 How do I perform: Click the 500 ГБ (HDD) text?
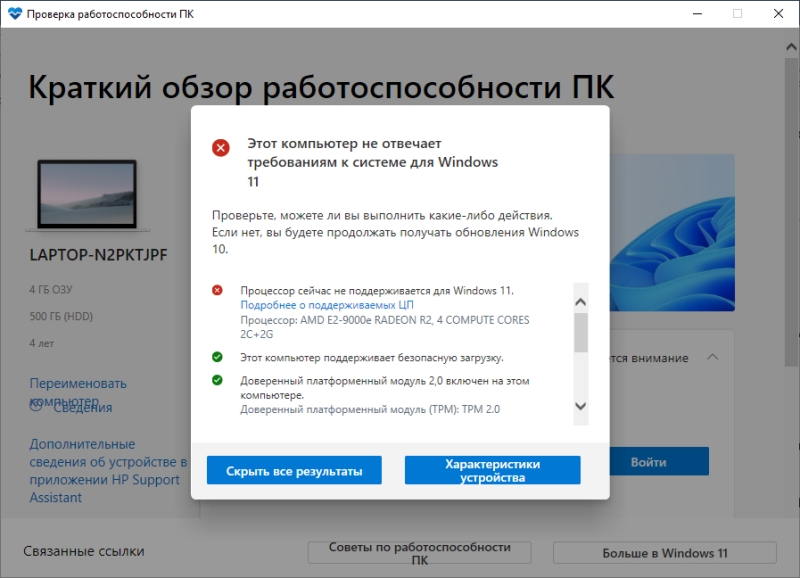point(61,316)
